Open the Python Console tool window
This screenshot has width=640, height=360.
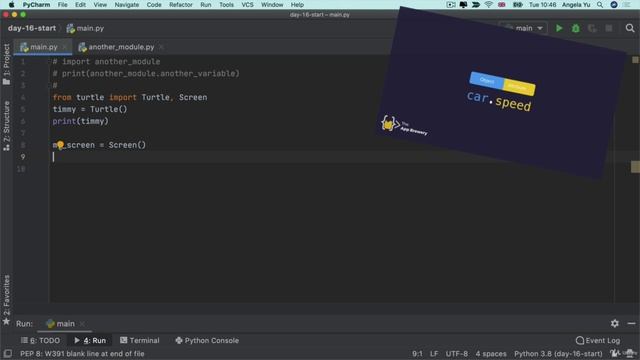point(207,340)
